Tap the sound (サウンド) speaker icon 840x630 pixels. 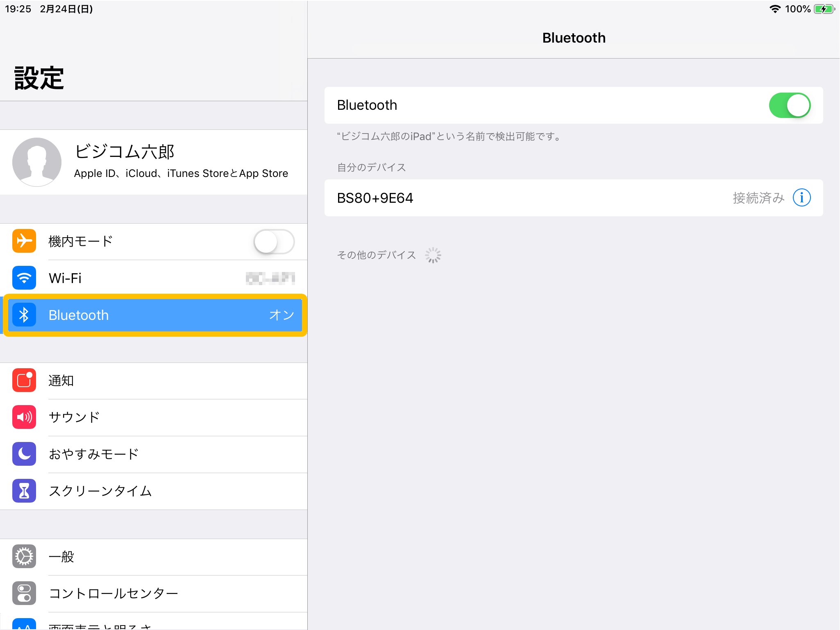click(x=24, y=417)
